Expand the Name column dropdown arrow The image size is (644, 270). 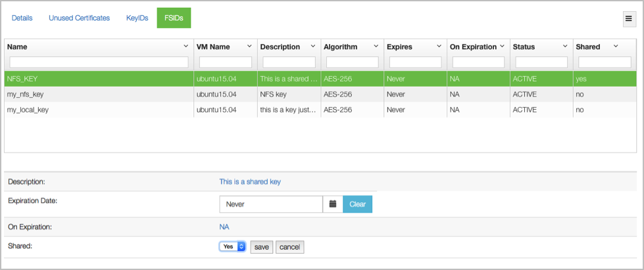pyautogui.click(x=186, y=47)
